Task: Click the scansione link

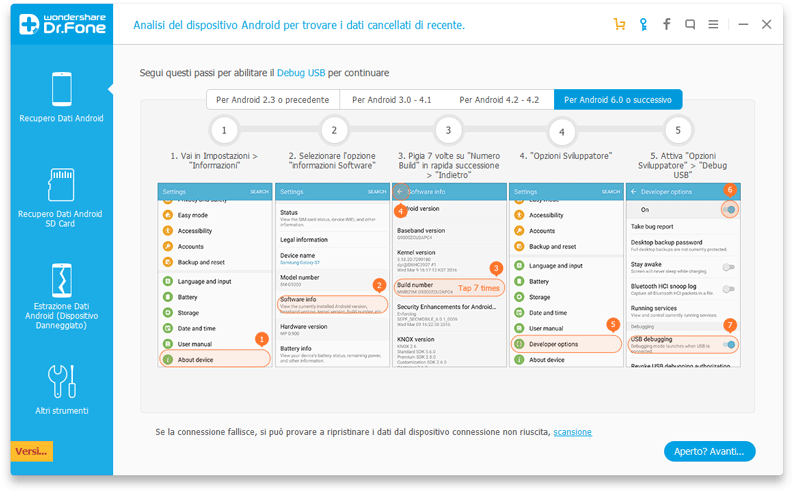Action: pos(572,432)
